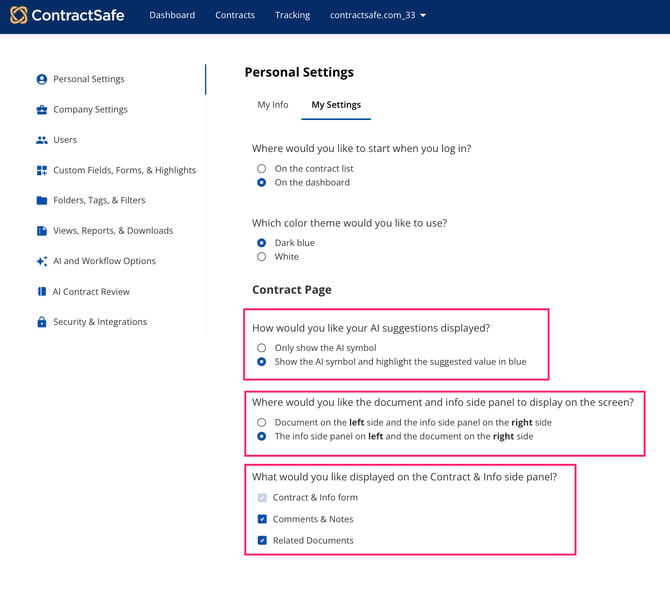Screen dimensions: 670x600
Task: Open the Contracts menu in top navigation
Action: coord(235,15)
